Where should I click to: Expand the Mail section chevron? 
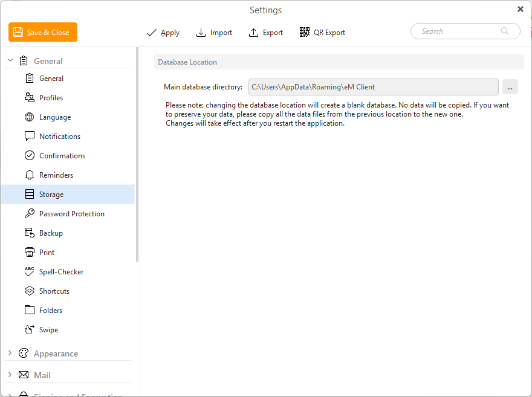10,375
